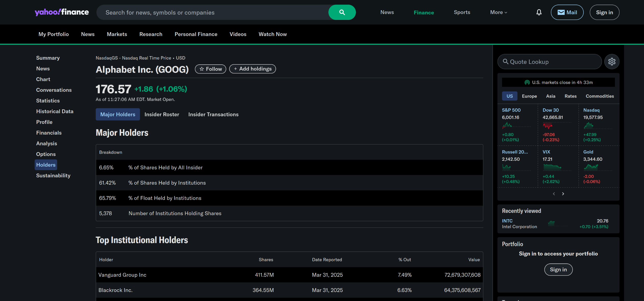Open the notifications bell
Screen dimensions: 644x301
tap(539, 12)
